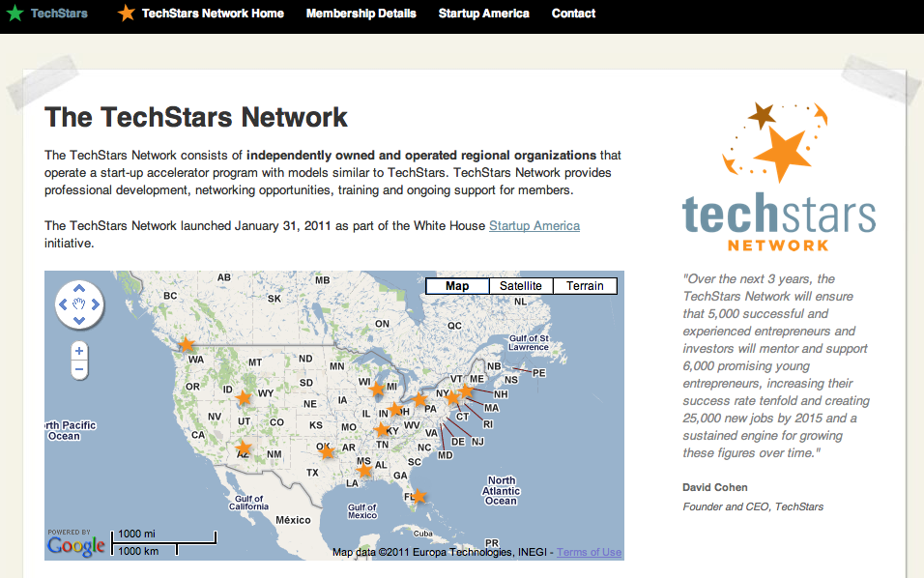Select the star marker beside the NY label
The width and height of the screenshot is (924, 578).
[x=452, y=397]
